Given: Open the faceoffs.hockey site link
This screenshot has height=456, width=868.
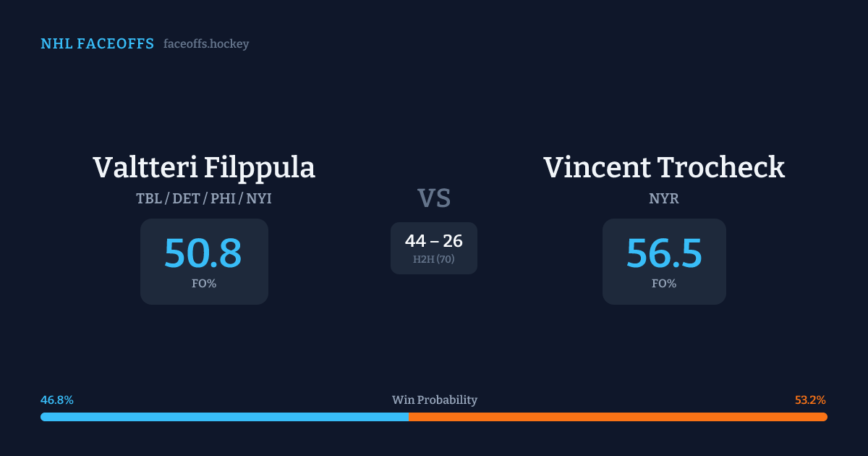Looking at the screenshot, I should [x=206, y=44].
